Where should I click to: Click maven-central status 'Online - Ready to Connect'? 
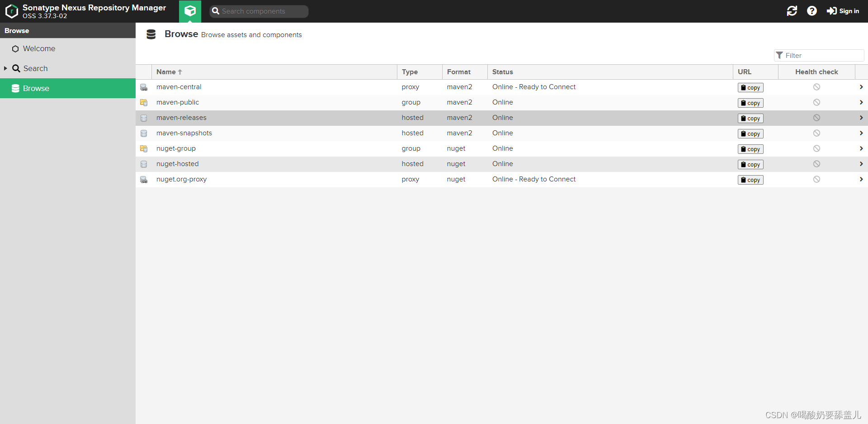click(534, 87)
